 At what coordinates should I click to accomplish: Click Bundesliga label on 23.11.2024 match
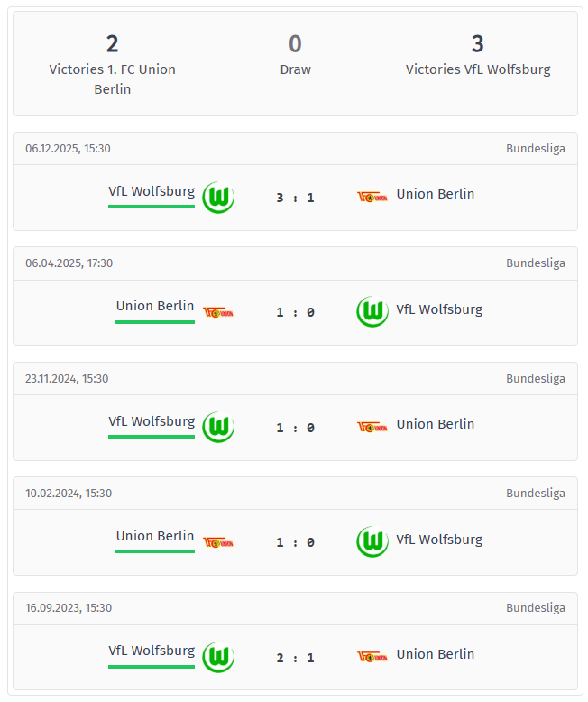(536, 378)
